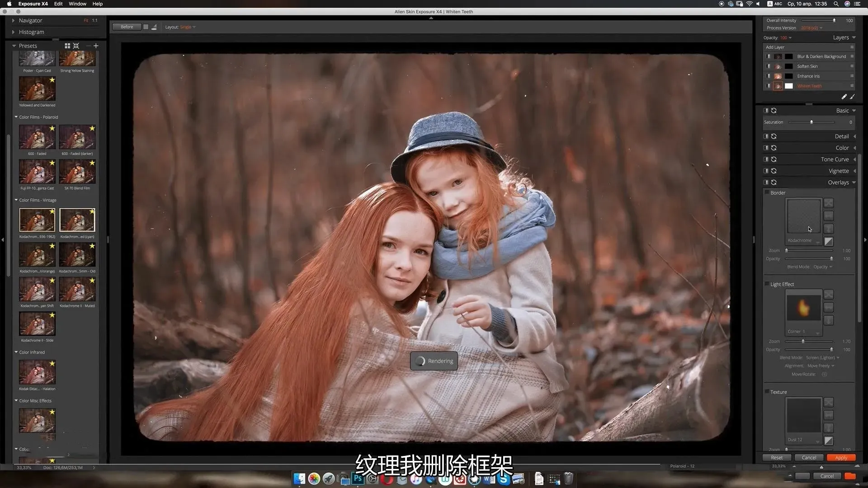Image resolution: width=868 pixels, height=488 pixels.
Task: Enable the Texture overlay checkbox
Action: [x=767, y=392]
